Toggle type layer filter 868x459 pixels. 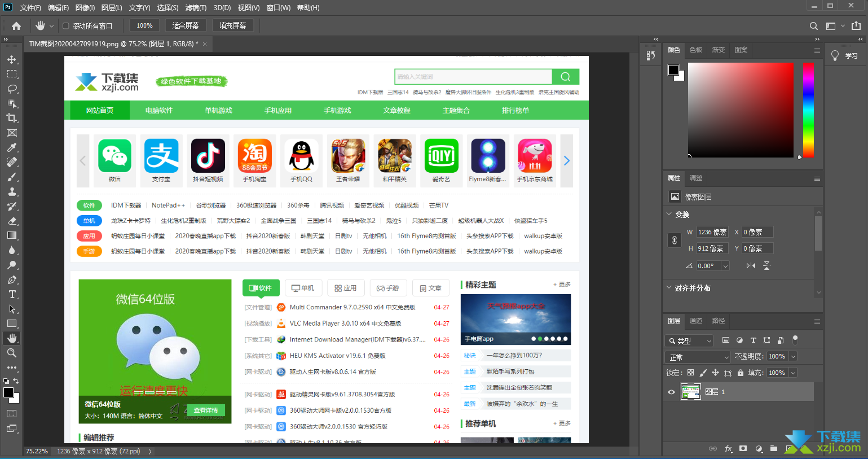click(x=753, y=340)
